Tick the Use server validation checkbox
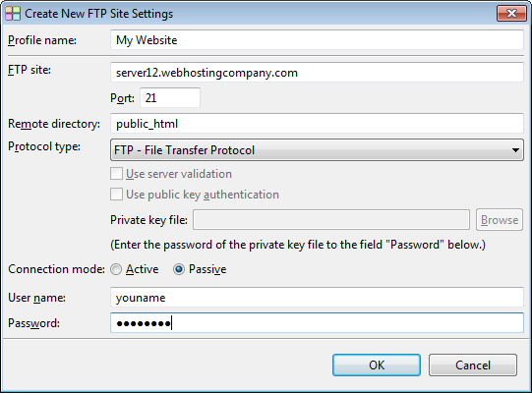The image size is (532, 393). click(116, 174)
